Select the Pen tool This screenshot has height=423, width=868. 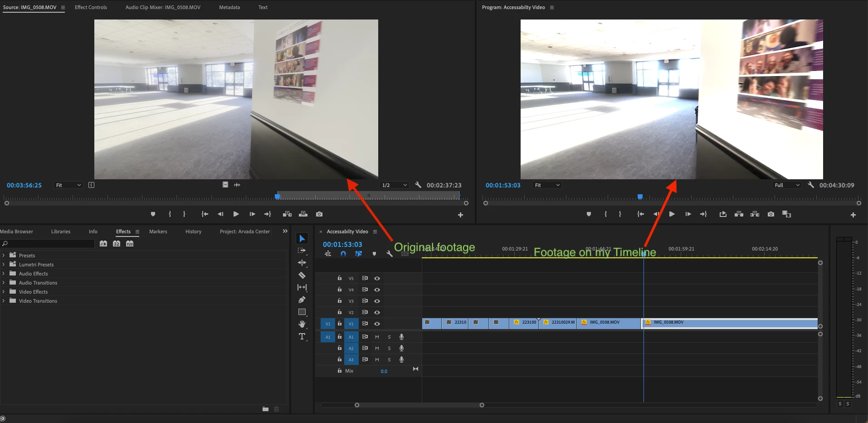click(302, 300)
